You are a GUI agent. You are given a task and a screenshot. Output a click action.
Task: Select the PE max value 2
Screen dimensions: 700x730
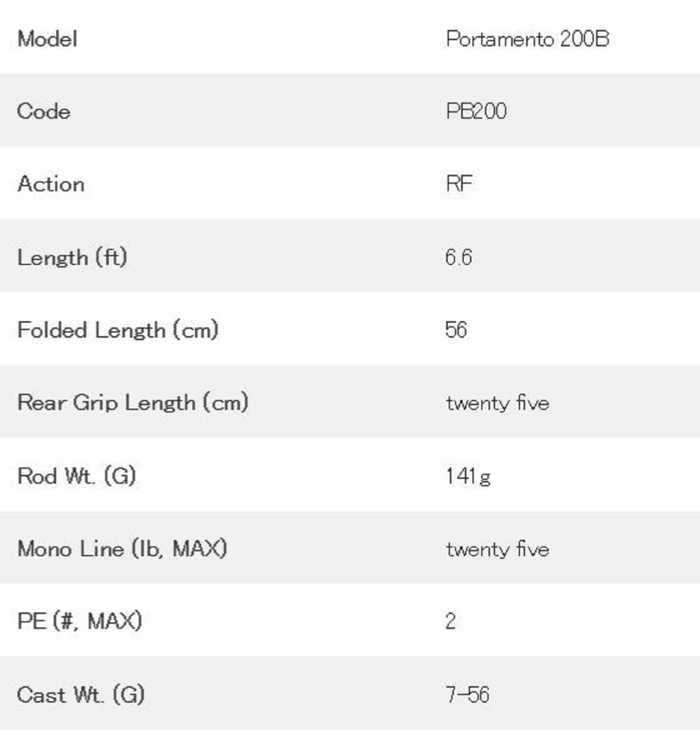pos(450,621)
